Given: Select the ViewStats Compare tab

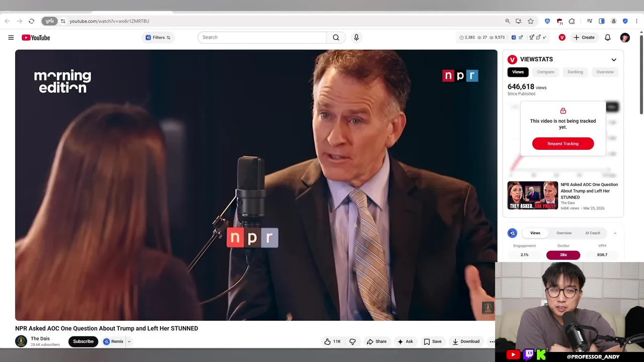Looking at the screenshot, I should (x=545, y=72).
